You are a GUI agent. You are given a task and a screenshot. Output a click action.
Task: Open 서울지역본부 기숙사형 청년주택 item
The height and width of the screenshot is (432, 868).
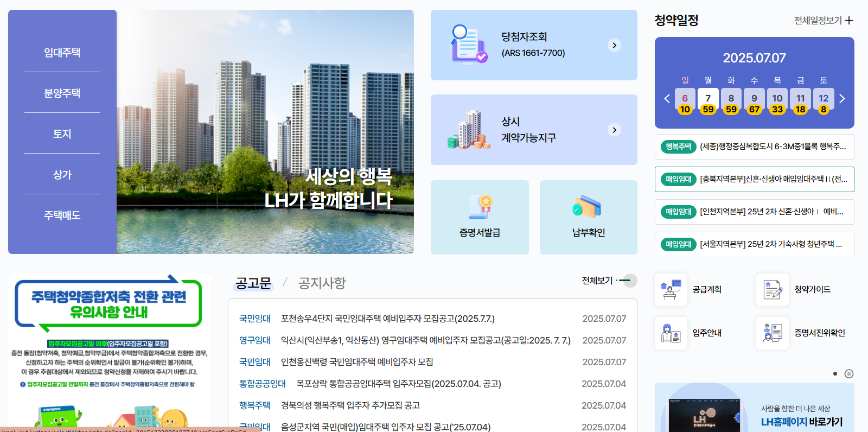pos(755,244)
